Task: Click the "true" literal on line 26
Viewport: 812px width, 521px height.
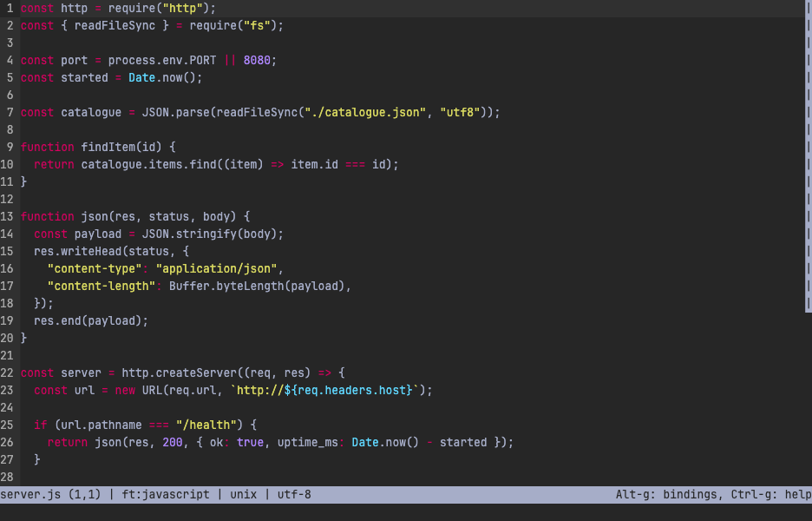Action: 250,443
